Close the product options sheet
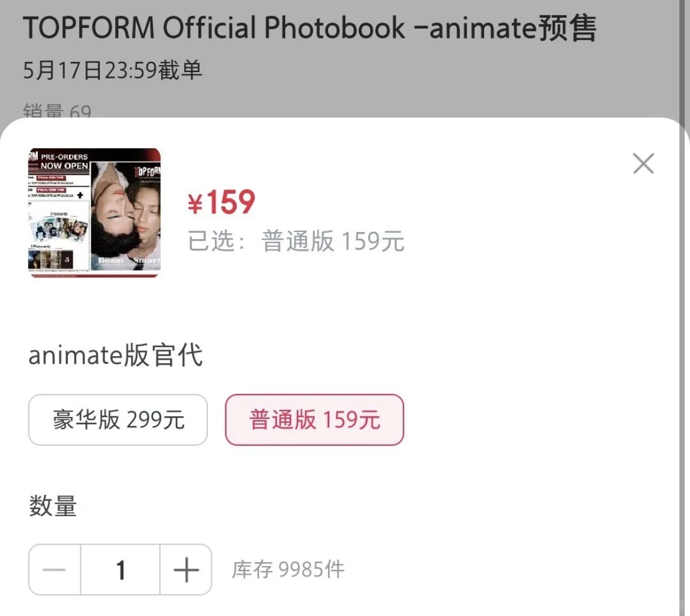The height and width of the screenshot is (616, 690). pyautogui.click(x=643, y=164)
